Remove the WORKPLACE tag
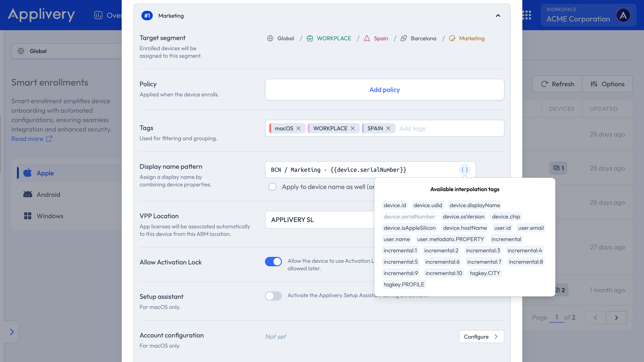The height and width of the screenshot is (362, 644). pyautogui.click(x=353, y=128)
